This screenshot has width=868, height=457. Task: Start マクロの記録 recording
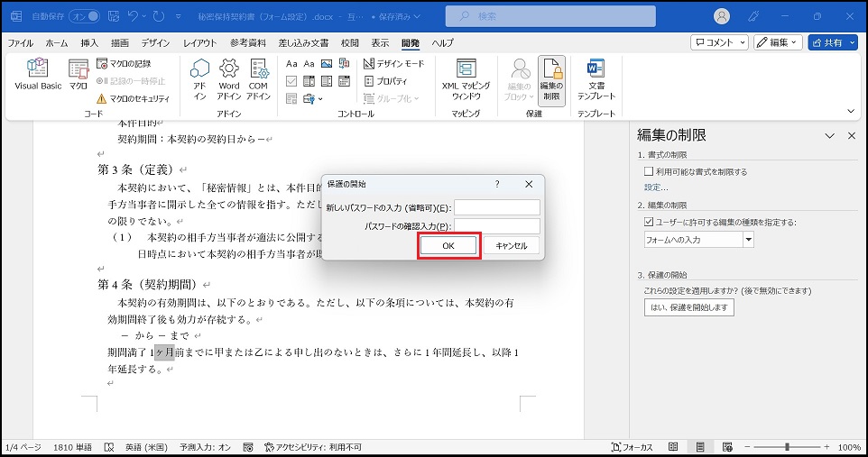click(124, 64)
